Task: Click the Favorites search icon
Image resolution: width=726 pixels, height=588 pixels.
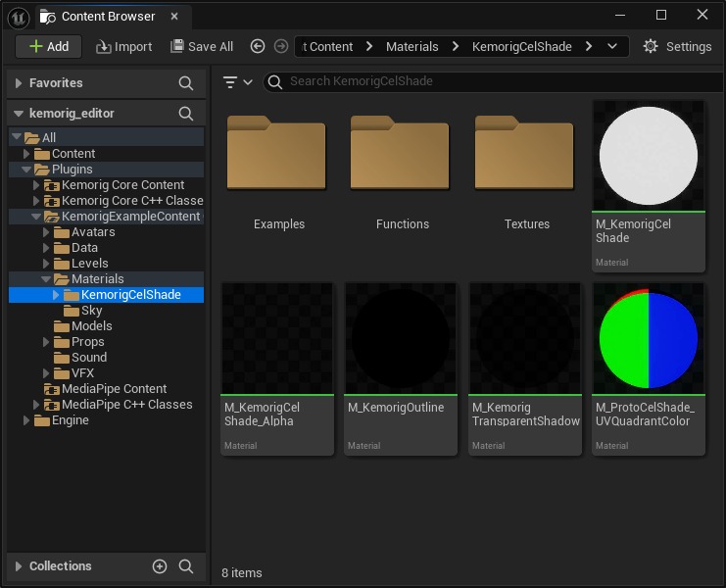Action: coord(186,83)
